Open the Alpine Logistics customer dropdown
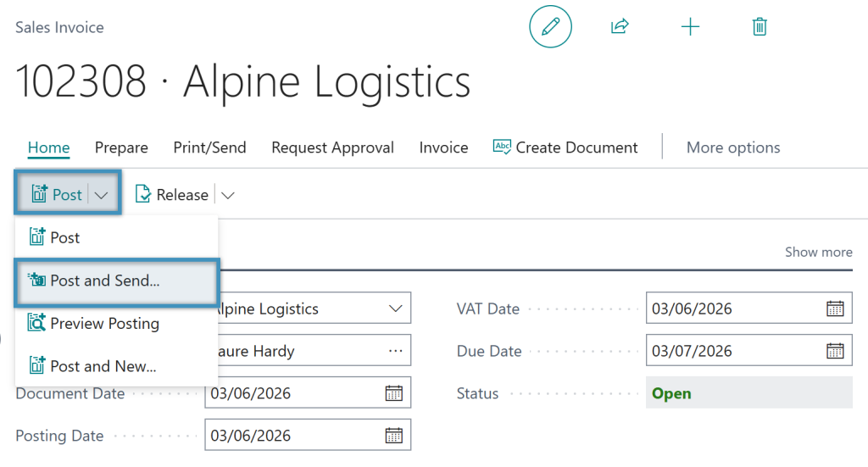 click(x=395, y=309)
